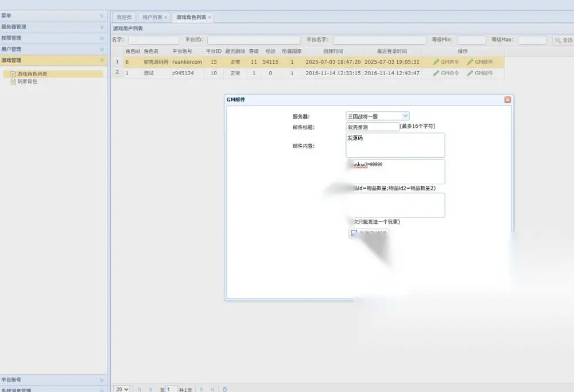Focus the 平台名字 search field
The width and height of the screenshot is (574, 392).
(379, 40)
